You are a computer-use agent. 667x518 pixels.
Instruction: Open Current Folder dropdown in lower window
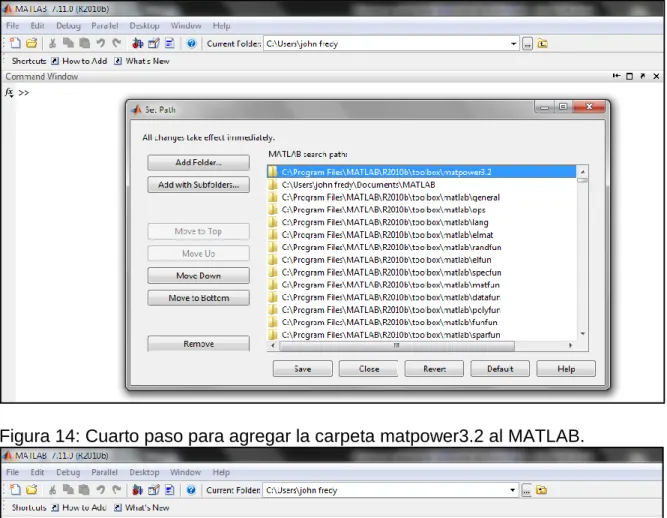513,490
